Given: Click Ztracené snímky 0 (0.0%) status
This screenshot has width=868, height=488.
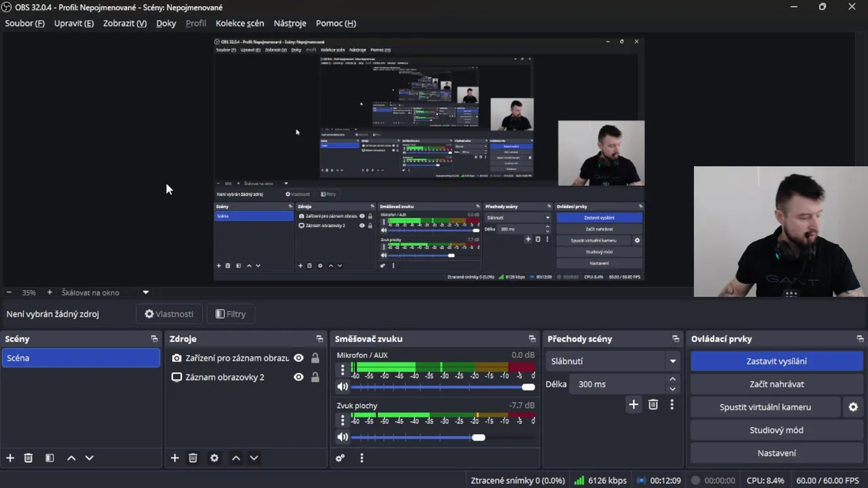Looking at the screenshot, I should coord(518,481).
